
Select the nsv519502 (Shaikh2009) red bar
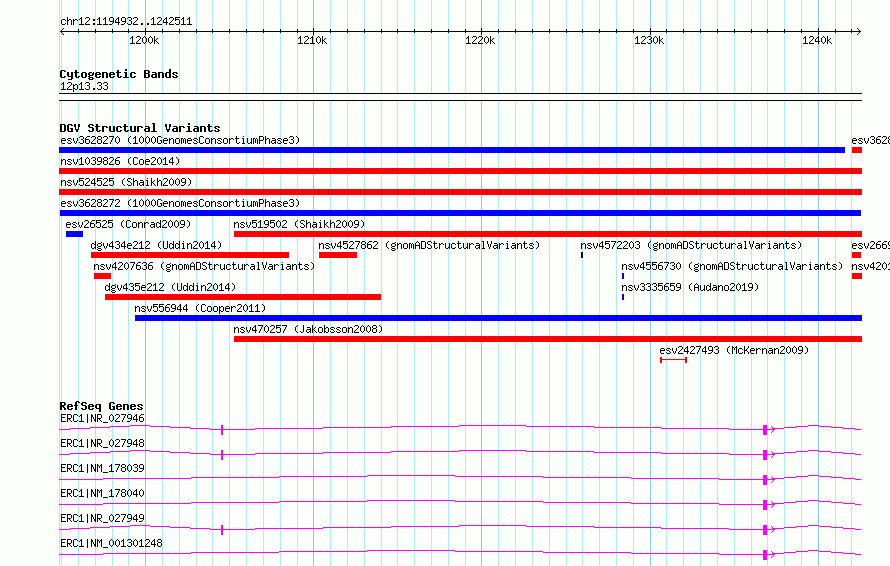click(548, 234)
